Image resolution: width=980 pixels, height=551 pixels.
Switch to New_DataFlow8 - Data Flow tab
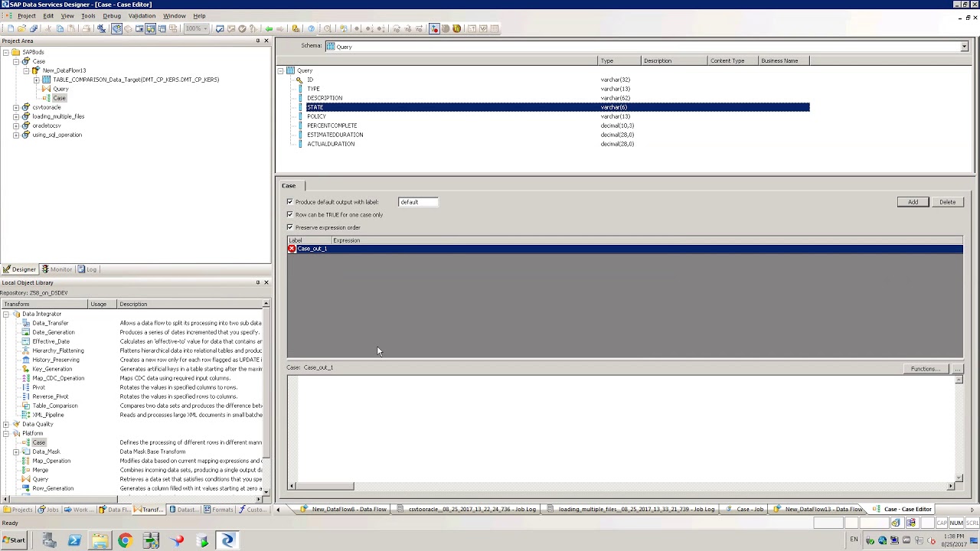coord(344,510)
